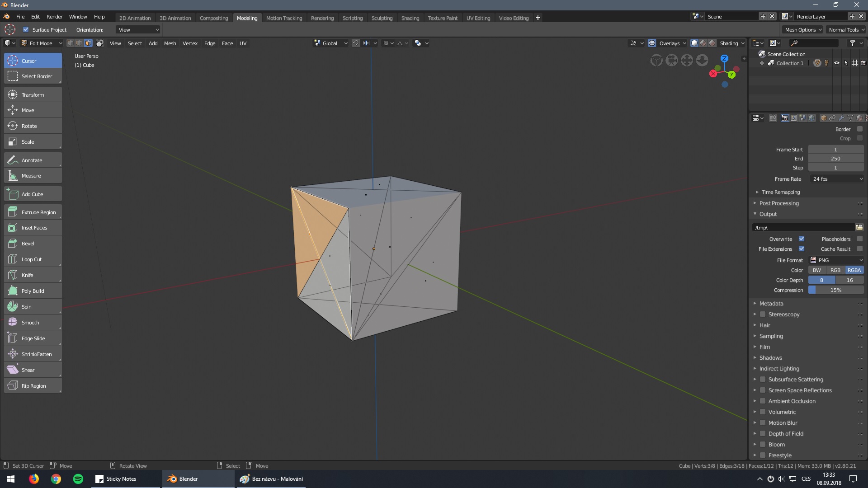Open Global transform orientation dropdown
The height and width of the screenshot is (488, 868).
click(x=331, y=43)
